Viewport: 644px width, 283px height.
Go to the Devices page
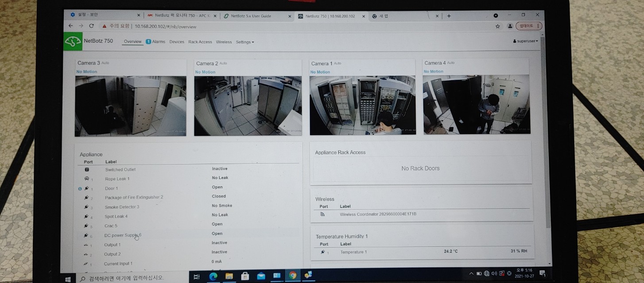coord(177,42)
